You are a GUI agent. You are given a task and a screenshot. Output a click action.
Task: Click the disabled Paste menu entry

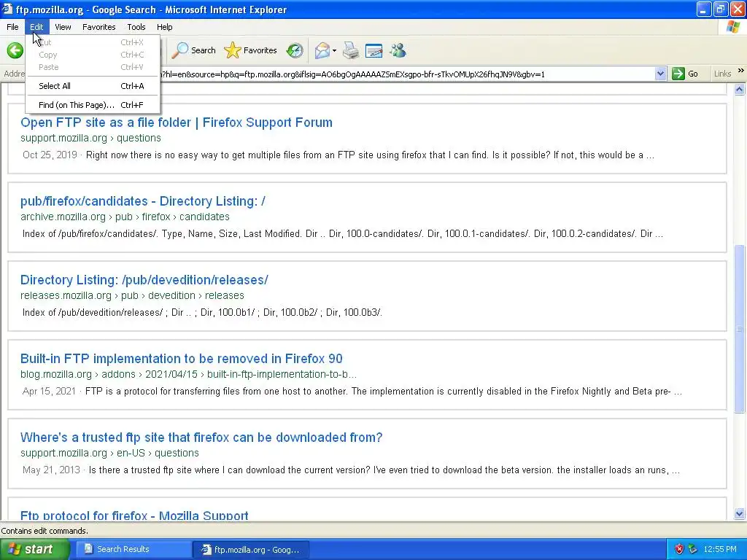click(x=93, y=67)
